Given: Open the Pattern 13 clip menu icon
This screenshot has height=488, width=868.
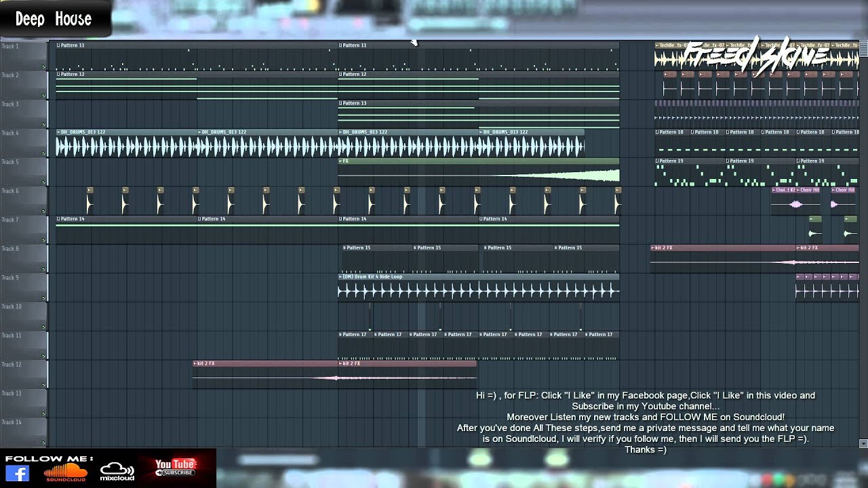Looking at the screenshot, I should click(x=340, y=103).
